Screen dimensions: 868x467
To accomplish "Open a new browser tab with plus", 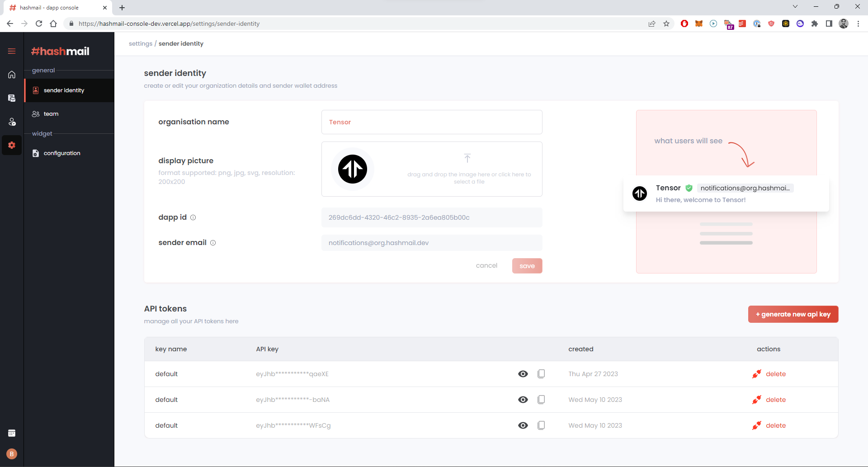I will pos(122,8).
